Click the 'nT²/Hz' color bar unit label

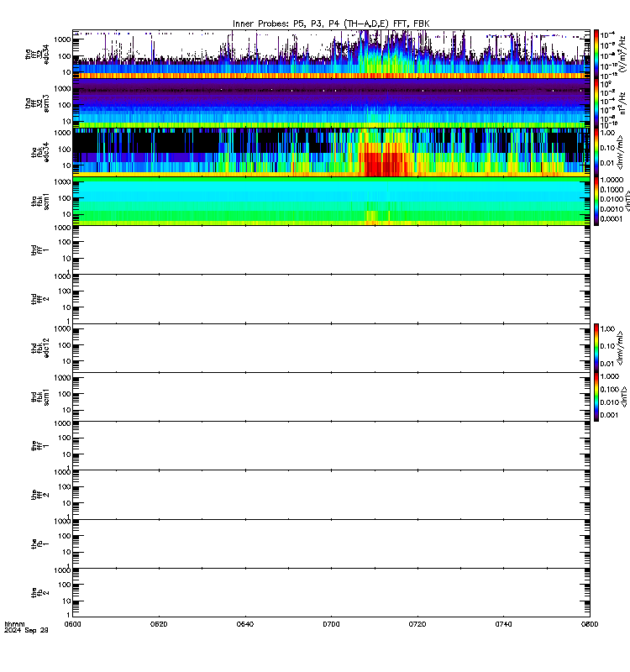point(623,103)
